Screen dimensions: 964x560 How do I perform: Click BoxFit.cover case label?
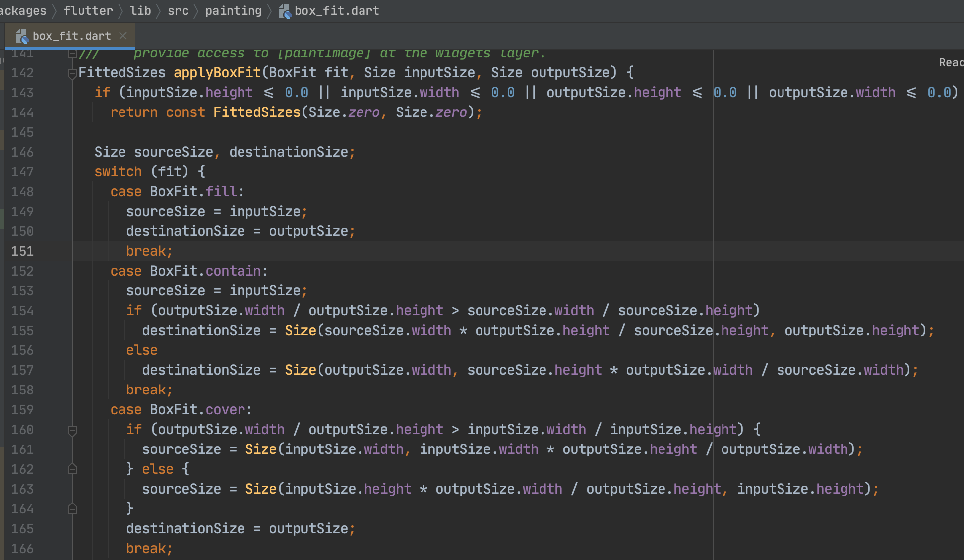pos(181,410)
